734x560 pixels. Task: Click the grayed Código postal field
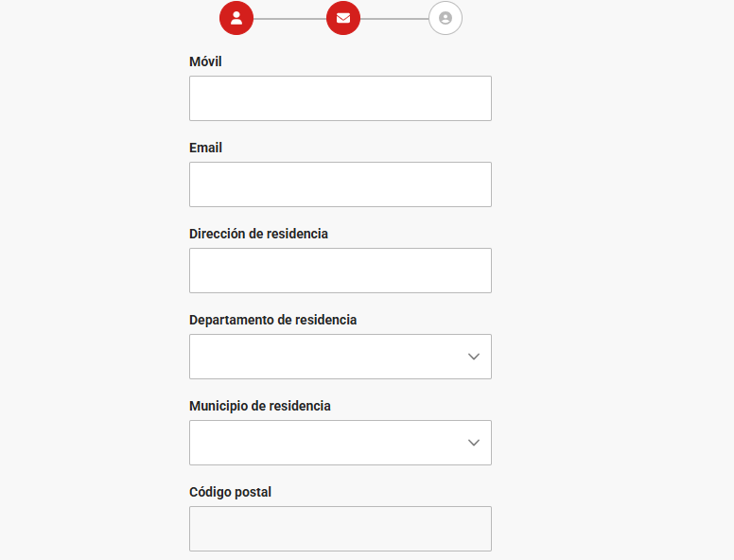(340, 529)
